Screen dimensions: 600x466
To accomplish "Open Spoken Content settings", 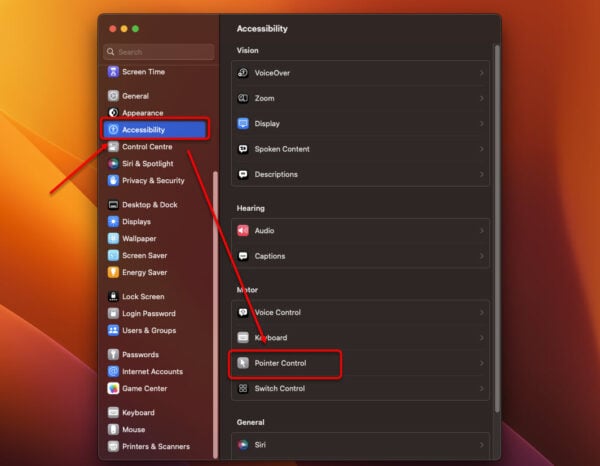I will click(360, 149).
